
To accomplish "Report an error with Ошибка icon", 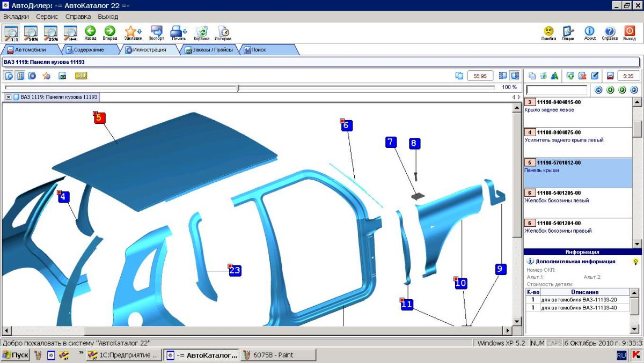I will pos(548,33).
